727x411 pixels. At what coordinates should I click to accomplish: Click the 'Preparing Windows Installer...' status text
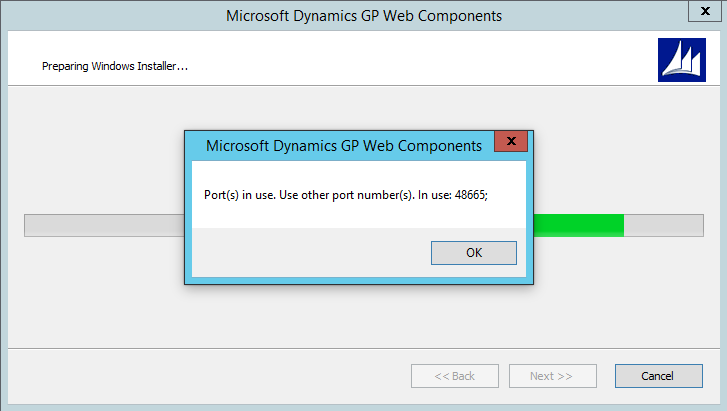click(x=115, y=67)
